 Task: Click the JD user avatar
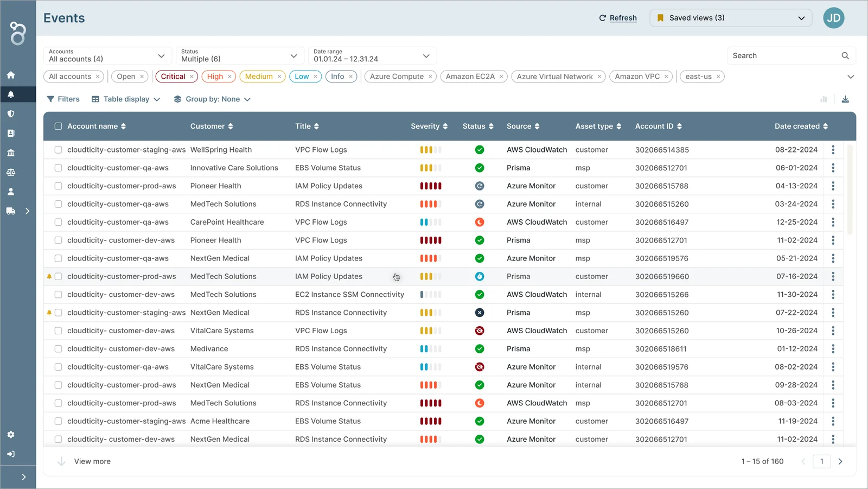point(834,18)
